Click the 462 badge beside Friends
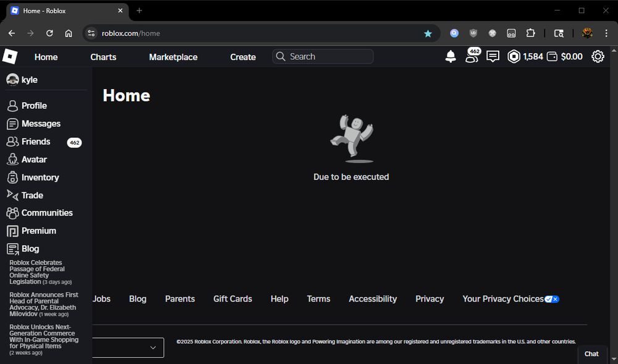618x364 pixels. 74,143
